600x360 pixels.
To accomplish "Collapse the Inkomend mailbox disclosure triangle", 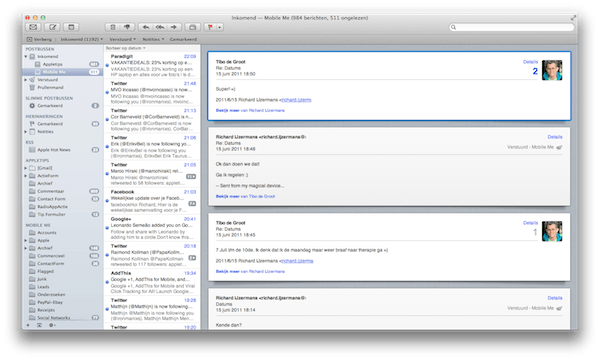I will pyautogui.click(x=26, y=57).
